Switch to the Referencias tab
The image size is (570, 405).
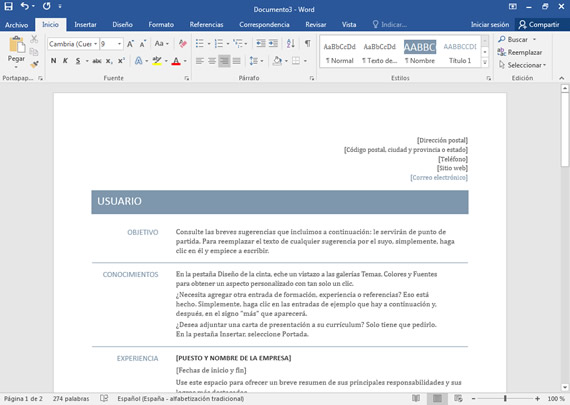(206, 25)
